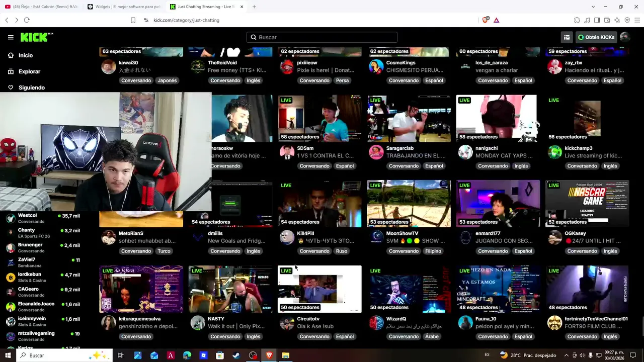Go forward to the next page

click(17, 20)
